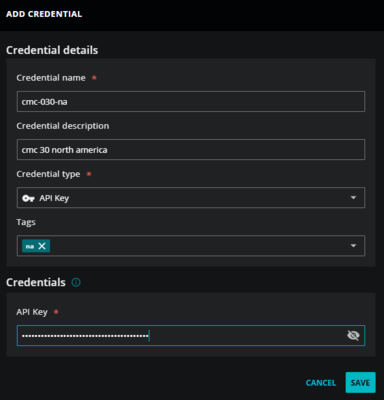This screenshot has height=400, width=384.
Task: Remove the 'na' tag with X
Action: tap(42, 246)
